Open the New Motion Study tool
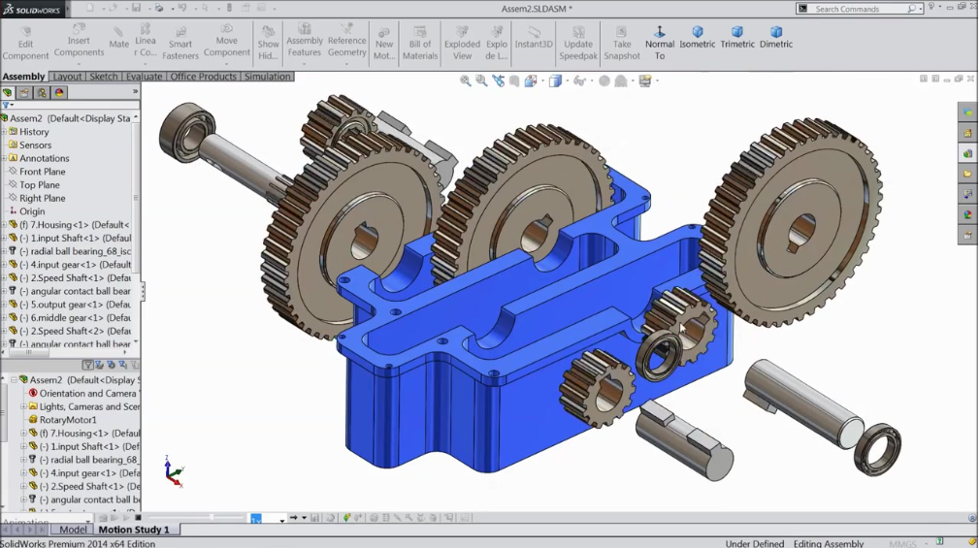The width and height of the screenshot is (980, 548). [x=383, y=43]
